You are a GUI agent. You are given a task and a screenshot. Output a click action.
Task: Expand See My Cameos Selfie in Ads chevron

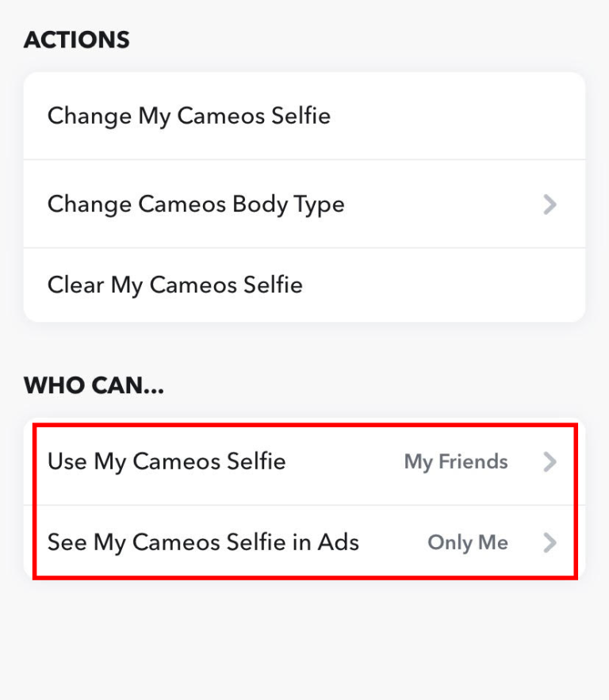pos(550,542)
